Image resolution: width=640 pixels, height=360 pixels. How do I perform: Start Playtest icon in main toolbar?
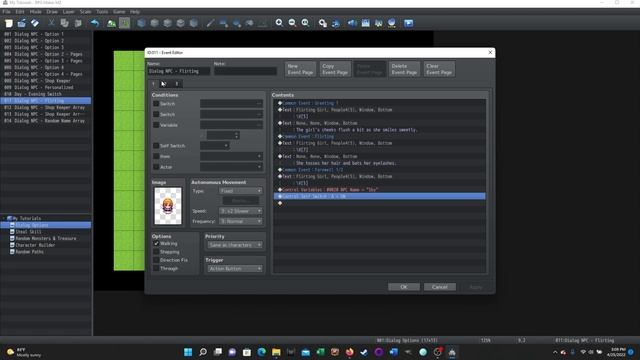(x=409, y=23)
